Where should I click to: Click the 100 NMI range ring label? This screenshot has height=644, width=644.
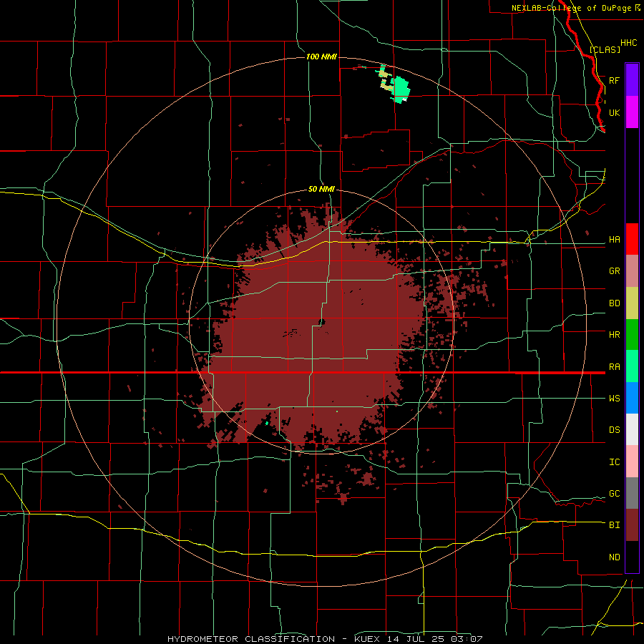321,57
